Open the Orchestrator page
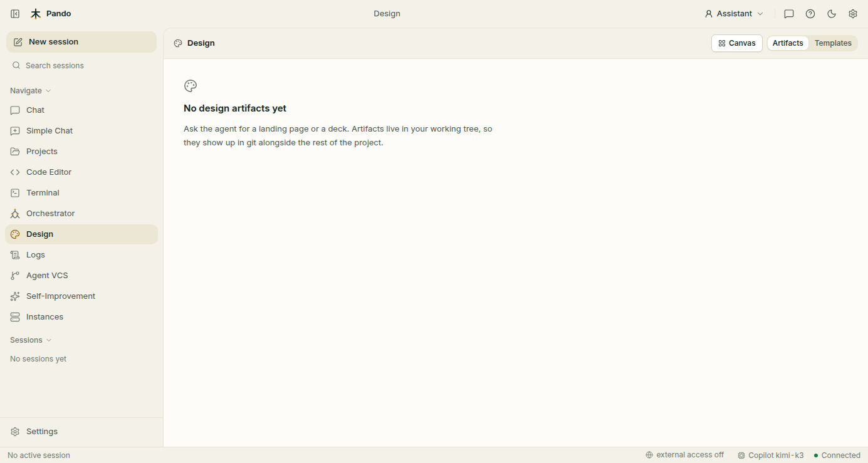This screenshot has width=868, height=463. (81, 214)
